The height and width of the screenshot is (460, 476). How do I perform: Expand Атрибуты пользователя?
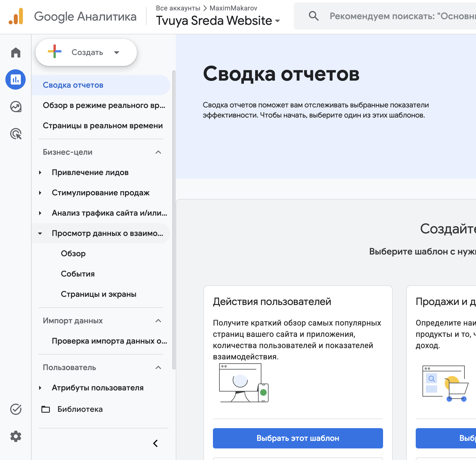40,388
